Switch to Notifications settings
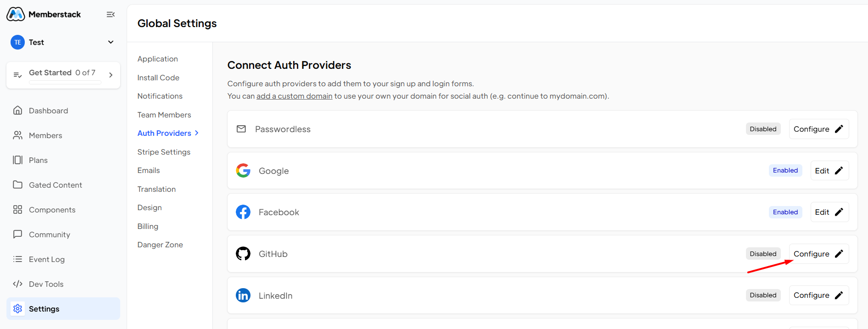 point(160,96)
